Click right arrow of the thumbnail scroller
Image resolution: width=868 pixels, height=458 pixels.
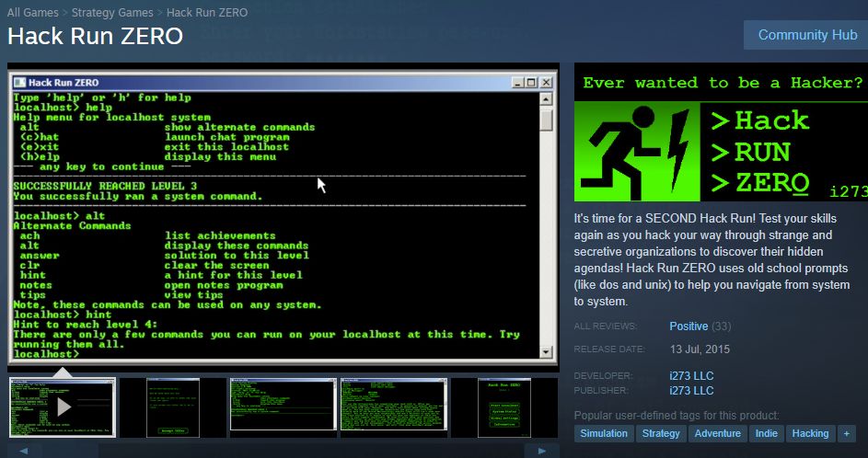pyautogui.click(x=542, y=451)
